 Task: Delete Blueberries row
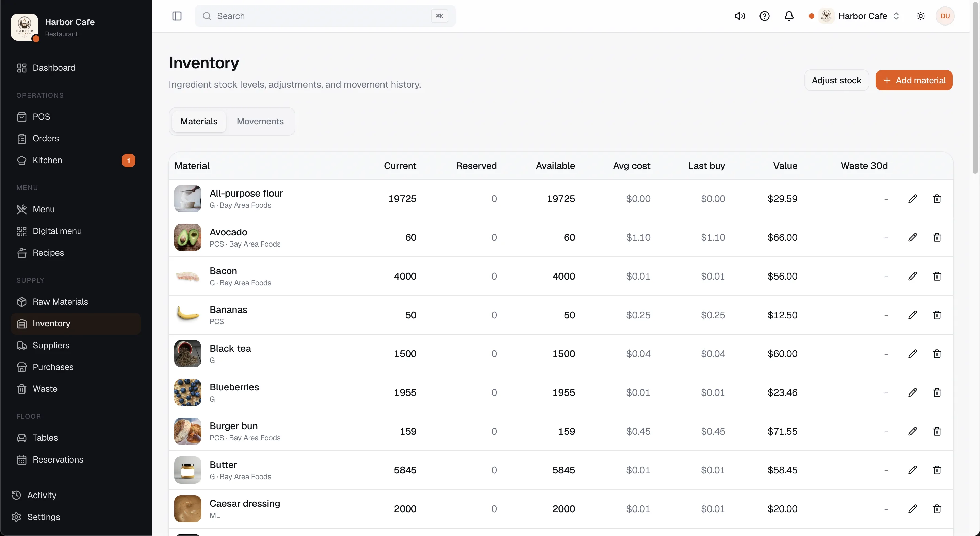[937, 393]
